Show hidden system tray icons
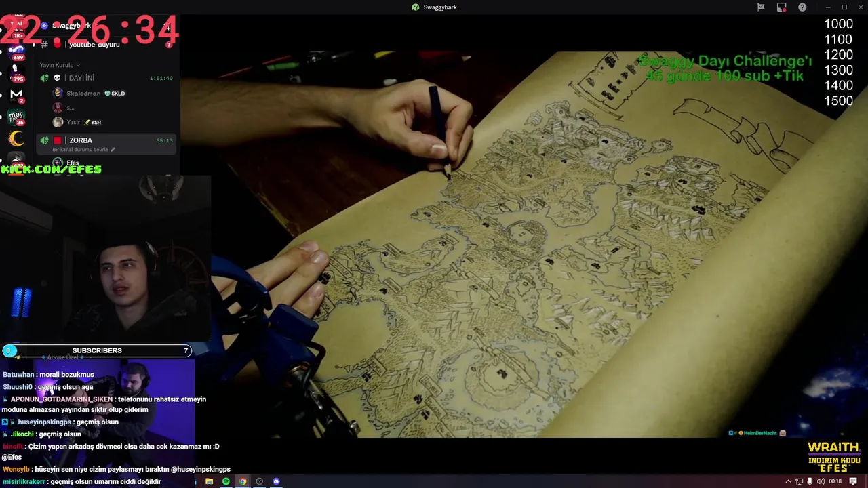The image size is (868, 488). coord(788,481)
